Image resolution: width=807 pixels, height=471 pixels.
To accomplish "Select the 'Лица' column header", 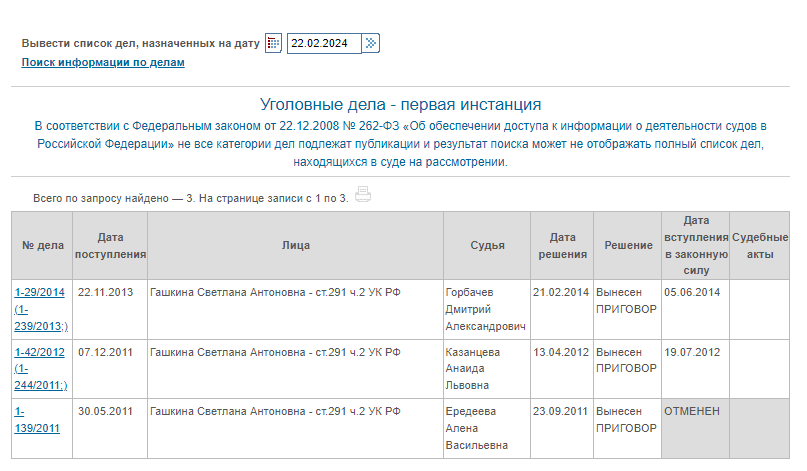I will [295, 246].
